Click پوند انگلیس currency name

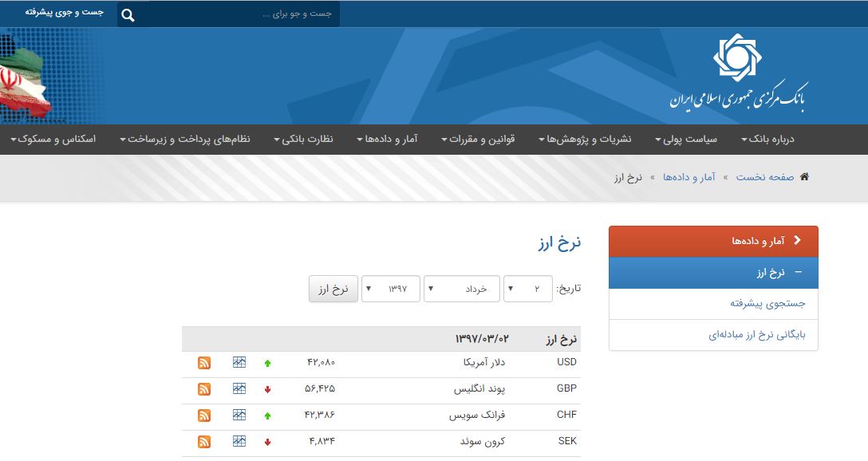point(479,389)
